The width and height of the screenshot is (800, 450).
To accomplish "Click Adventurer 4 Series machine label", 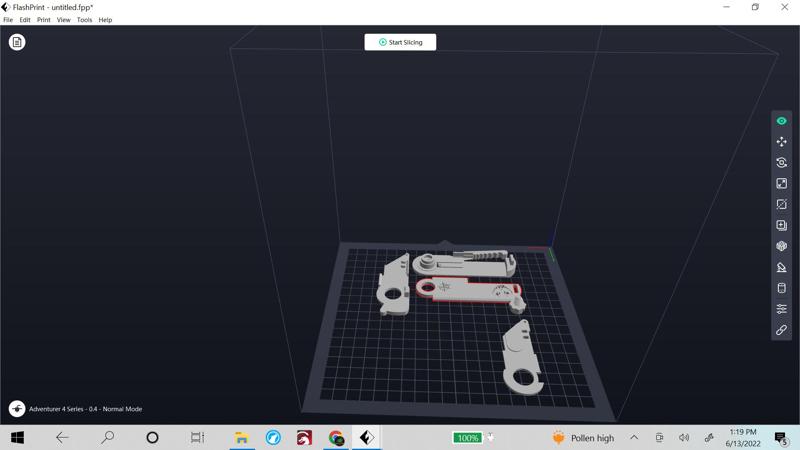I will [85, 409].
